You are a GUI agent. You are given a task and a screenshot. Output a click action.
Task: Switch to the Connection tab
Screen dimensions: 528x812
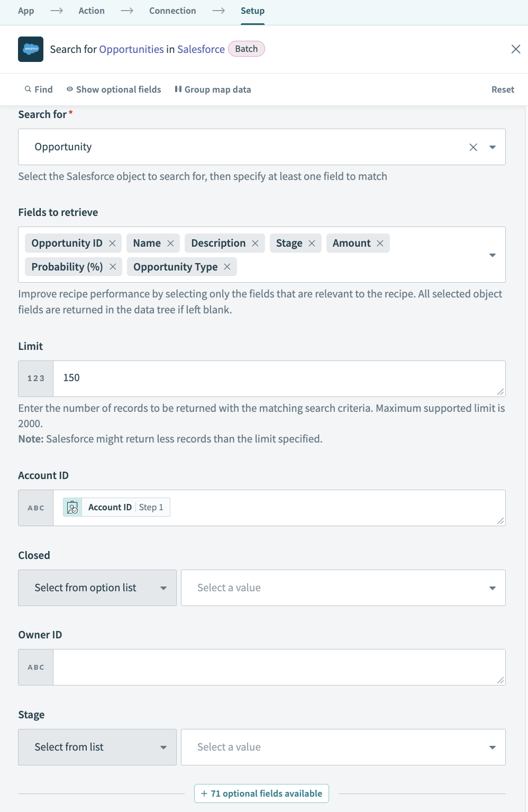172,10
